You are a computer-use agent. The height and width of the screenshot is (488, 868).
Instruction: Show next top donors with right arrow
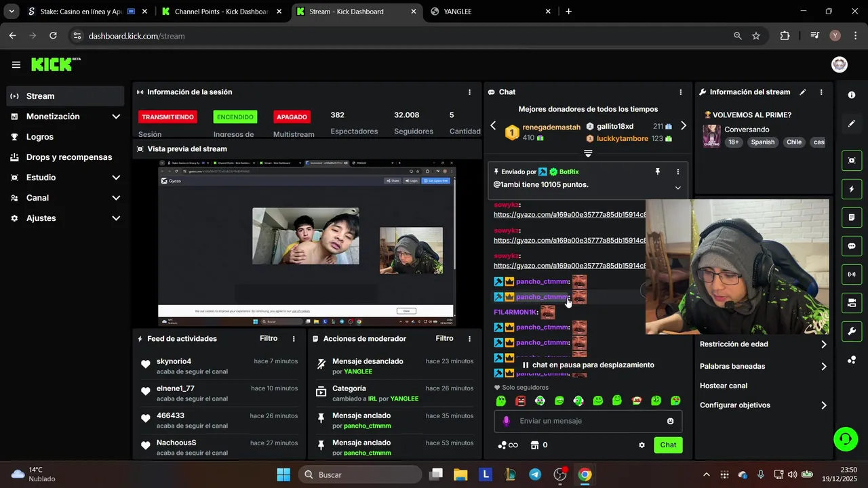pos(683,125)
